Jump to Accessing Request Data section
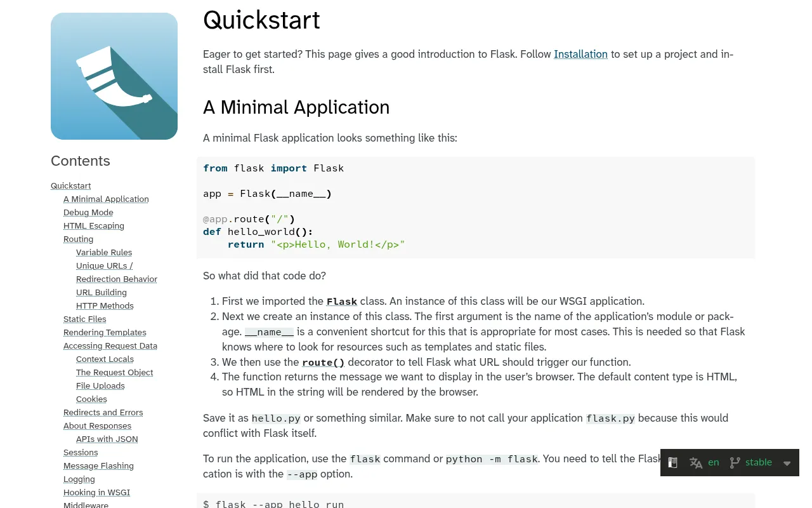This screenshot has height=508, width=812. 110,345
